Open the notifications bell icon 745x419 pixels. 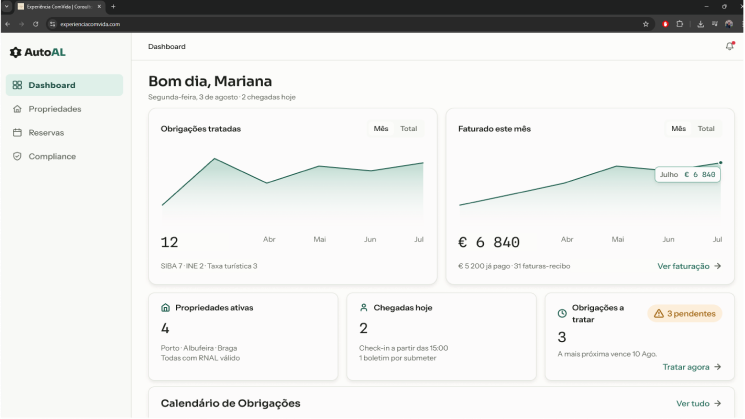pyautogui.click(x=729, y=46)
